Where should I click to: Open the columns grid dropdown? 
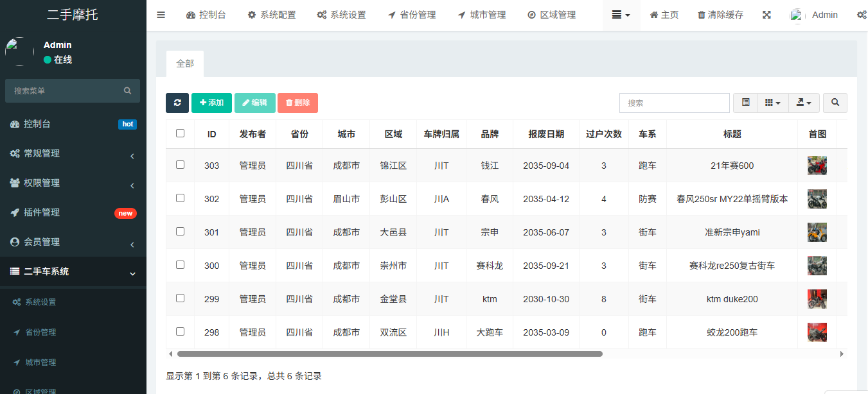[x=772, y=103]
